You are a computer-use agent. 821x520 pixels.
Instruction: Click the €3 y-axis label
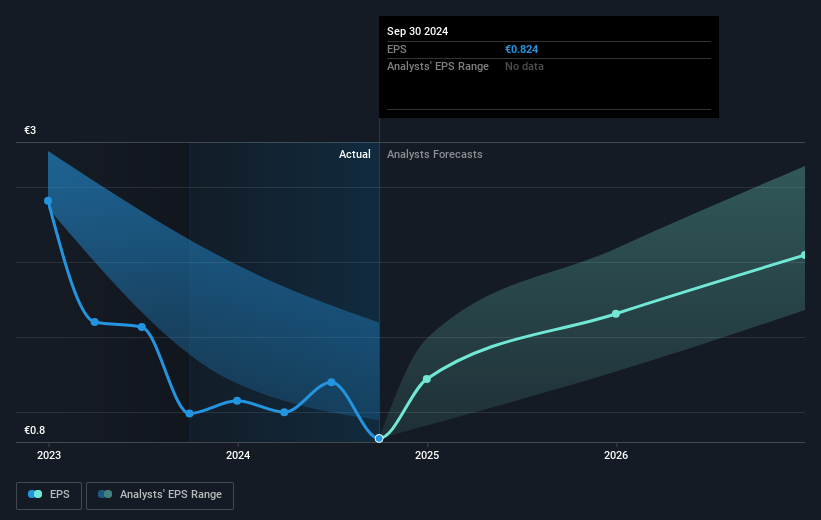(30, 130)
